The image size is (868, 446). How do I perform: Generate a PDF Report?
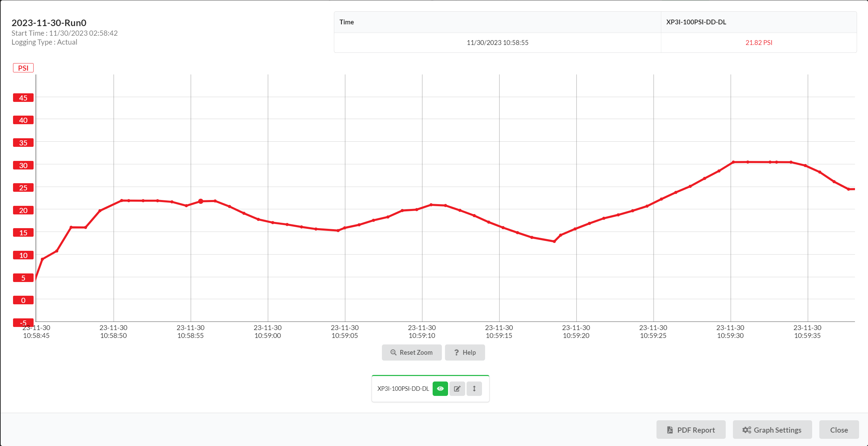(691, 430)
